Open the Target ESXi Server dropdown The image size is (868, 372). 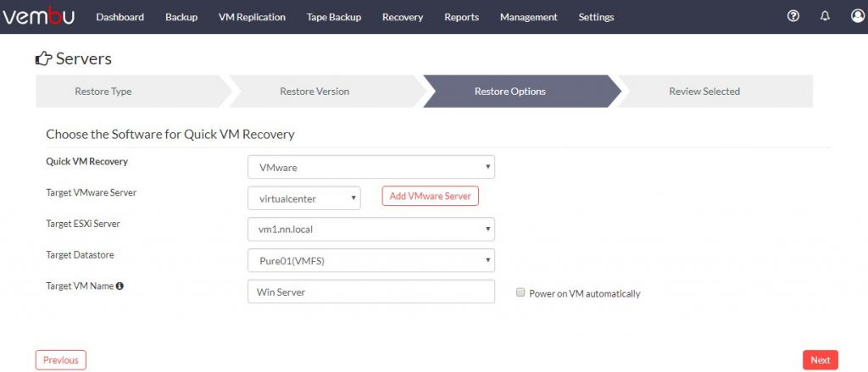point(371,229)
